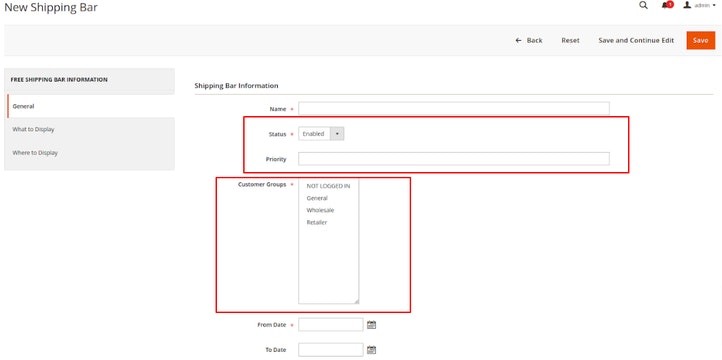Open the Status dropdown
This screenshot has height=360, width=722.
tap(321, 134)
